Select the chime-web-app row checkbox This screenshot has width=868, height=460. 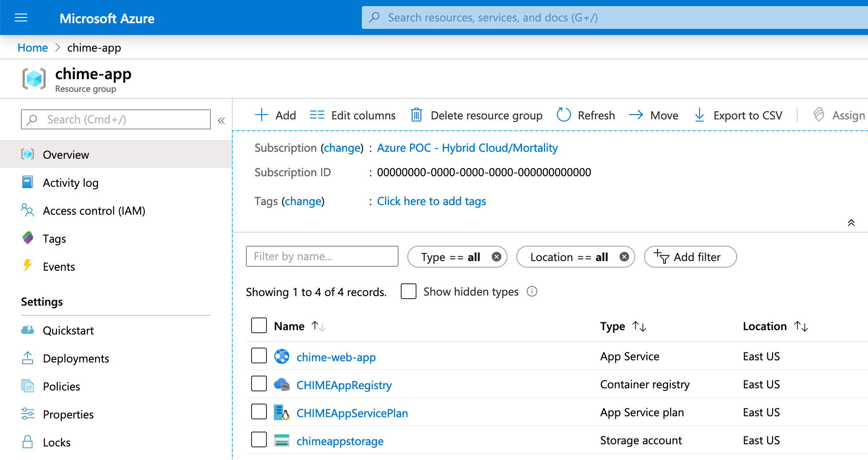[259, 356]
